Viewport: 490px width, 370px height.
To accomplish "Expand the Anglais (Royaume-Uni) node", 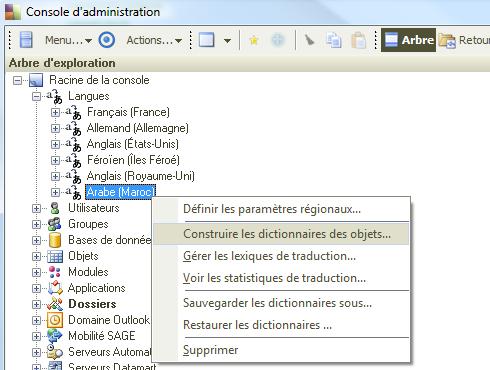I will [55, 176].
